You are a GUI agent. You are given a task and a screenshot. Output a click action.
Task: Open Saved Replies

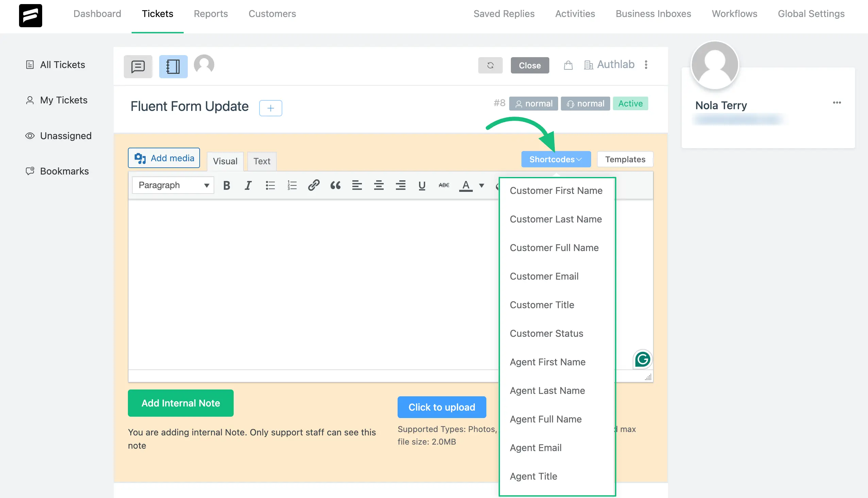pos(504,14)
